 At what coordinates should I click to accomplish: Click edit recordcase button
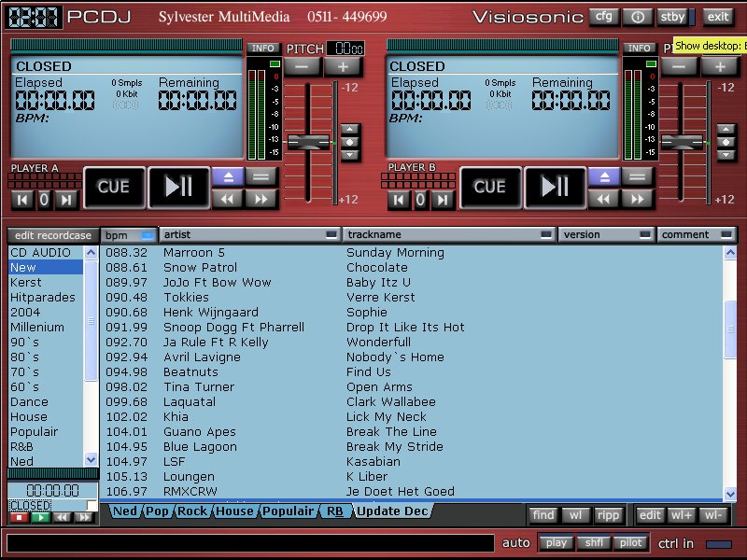point(53,235)
